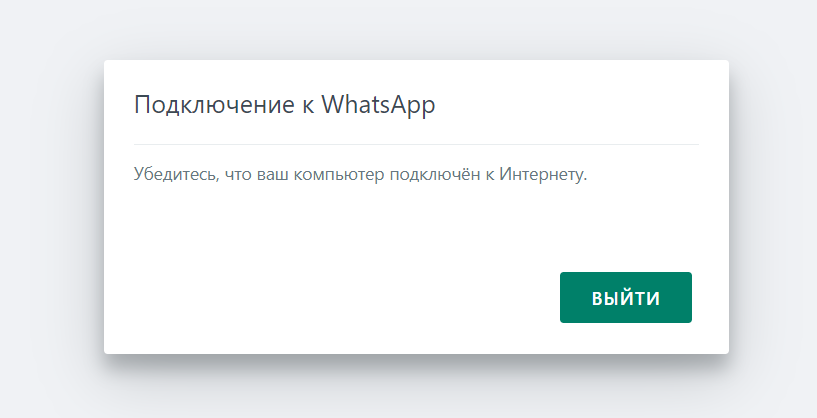
Task: Click the word WhatsApp in the heading
Action: click(378, 105)
